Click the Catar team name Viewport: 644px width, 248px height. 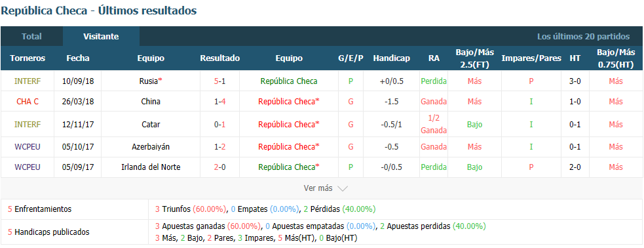[x=150, y=124]
